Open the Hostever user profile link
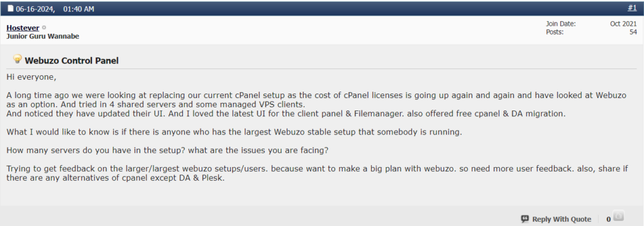644x226 pixels. 23,28
